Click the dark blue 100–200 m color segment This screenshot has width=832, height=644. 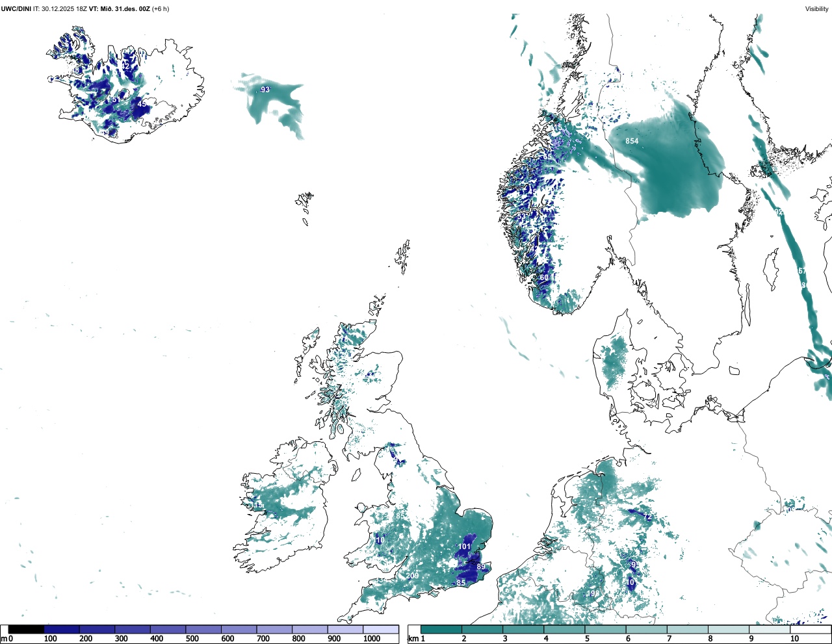pyautogui.click(x=62, y=629)
